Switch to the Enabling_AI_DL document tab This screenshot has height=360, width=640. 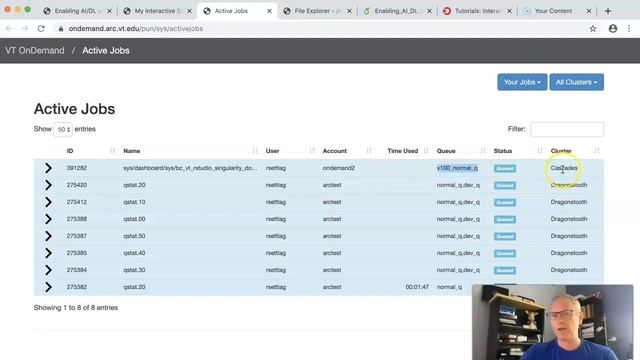[396, 11]
